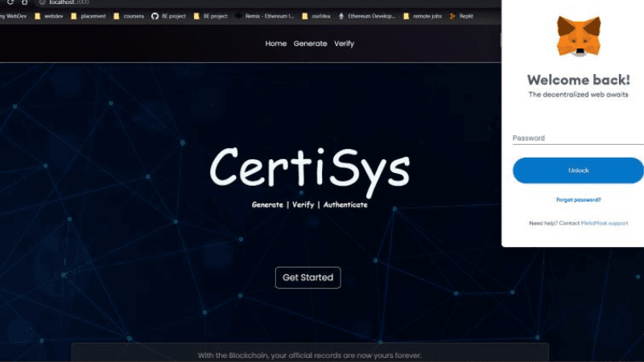Image resolution: width=644 pixels, height=362 pixels.
Task: Click the MetaMask fox logo
Action: tap(579, 35)
